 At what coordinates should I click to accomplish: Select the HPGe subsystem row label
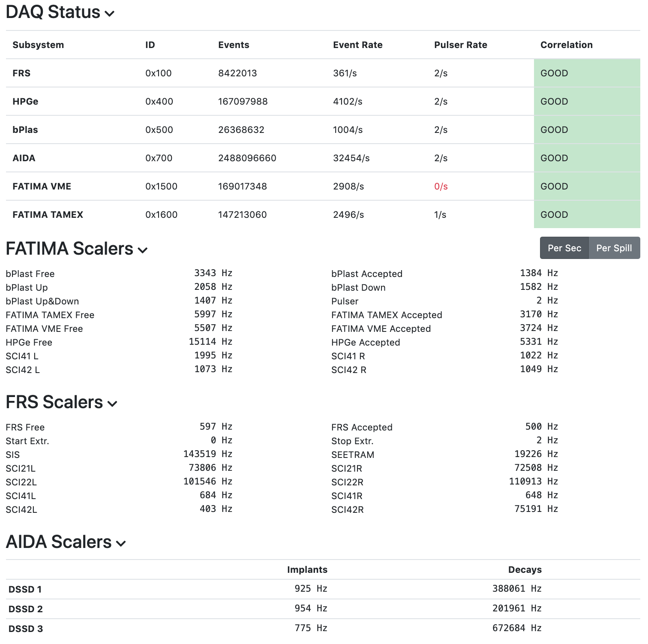point(25,102)
